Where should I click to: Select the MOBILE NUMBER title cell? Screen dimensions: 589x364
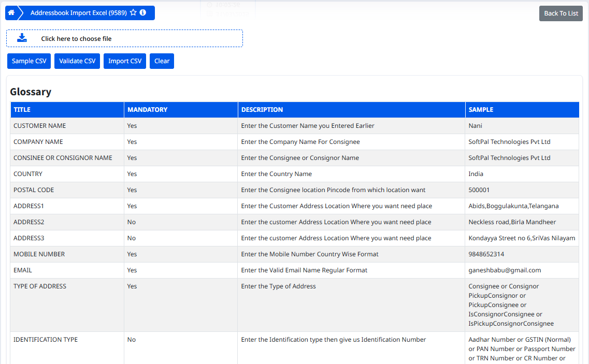click(x=67, y=254)
